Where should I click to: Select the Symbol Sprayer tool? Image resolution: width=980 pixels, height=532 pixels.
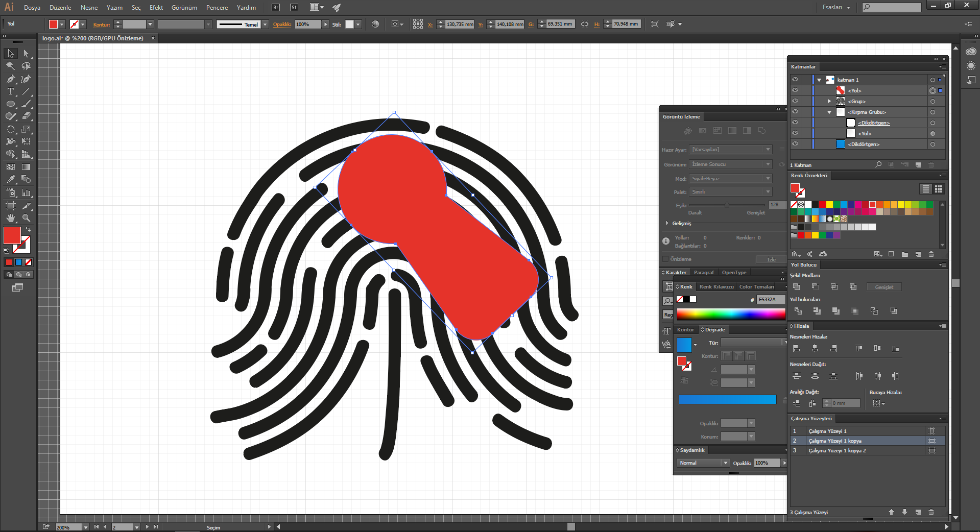(11, 192)
